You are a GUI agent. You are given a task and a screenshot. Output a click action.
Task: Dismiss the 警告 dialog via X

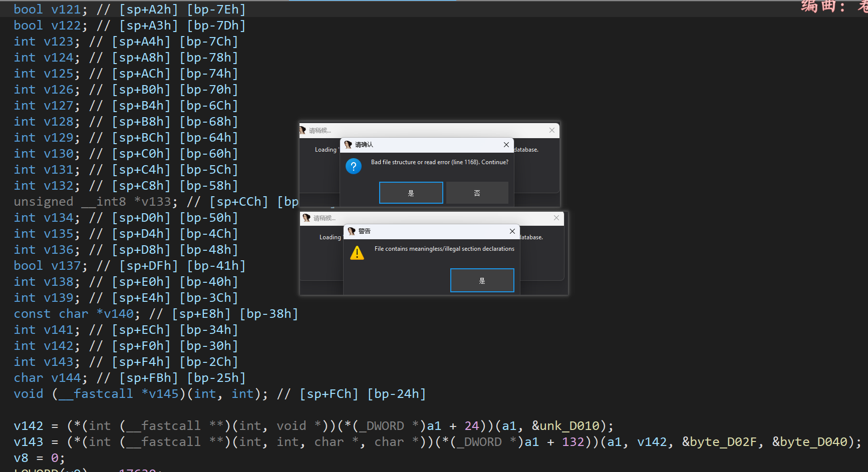(x=512, y=231)
